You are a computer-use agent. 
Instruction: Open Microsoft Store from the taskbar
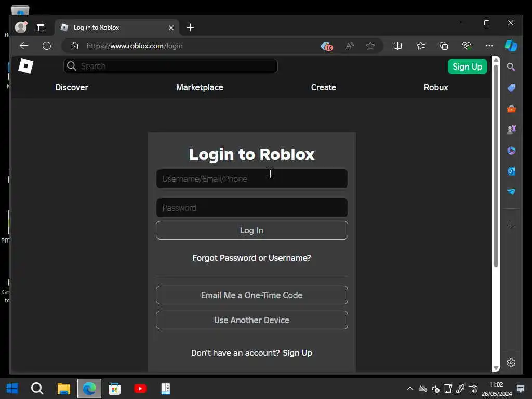tap(114, 389)
